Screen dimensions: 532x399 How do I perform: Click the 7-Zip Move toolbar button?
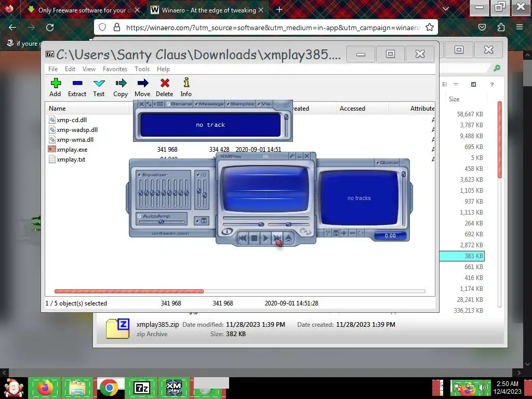coord(142,87)
